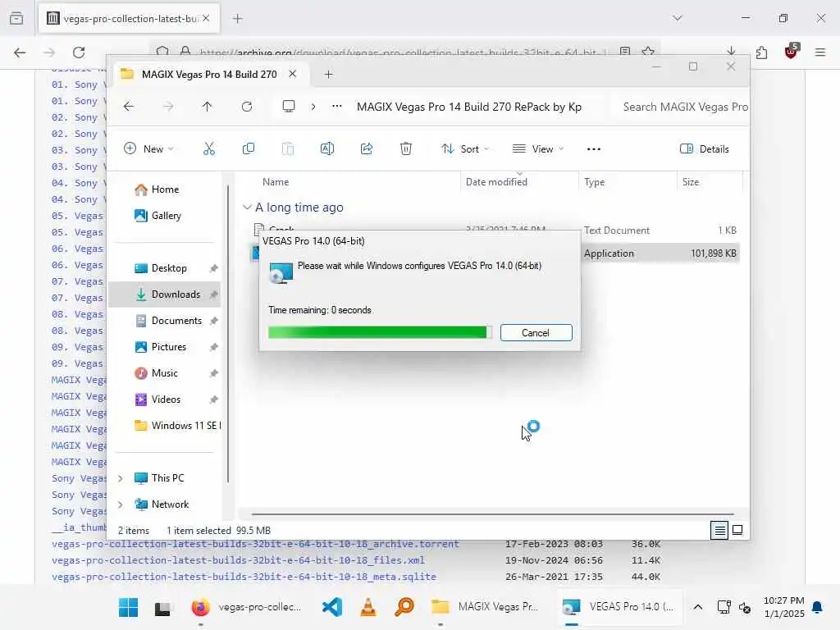This screenshot has width=840, height=630.
Task: Sort by the Type column header
Action: click(594, 182)
